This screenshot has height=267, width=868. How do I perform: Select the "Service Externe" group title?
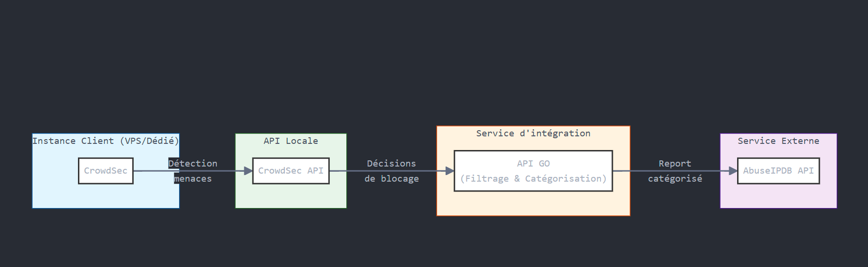[x=778, y=141]
